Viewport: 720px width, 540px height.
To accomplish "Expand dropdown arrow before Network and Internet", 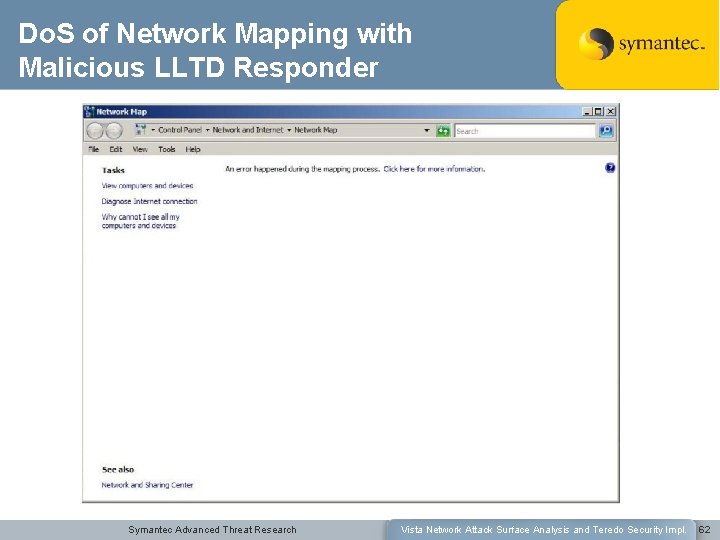I will point(208,130).
